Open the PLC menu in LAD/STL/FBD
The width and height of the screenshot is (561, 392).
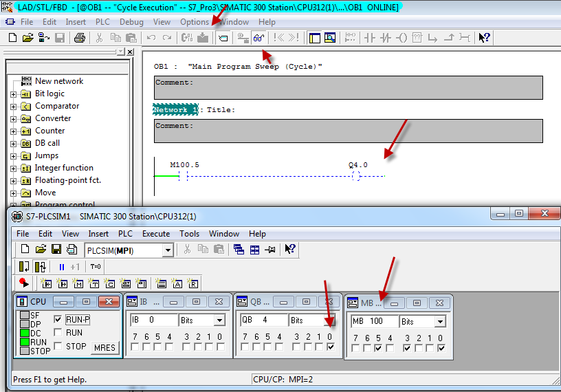pyautogui.click(x=102, y=22)
